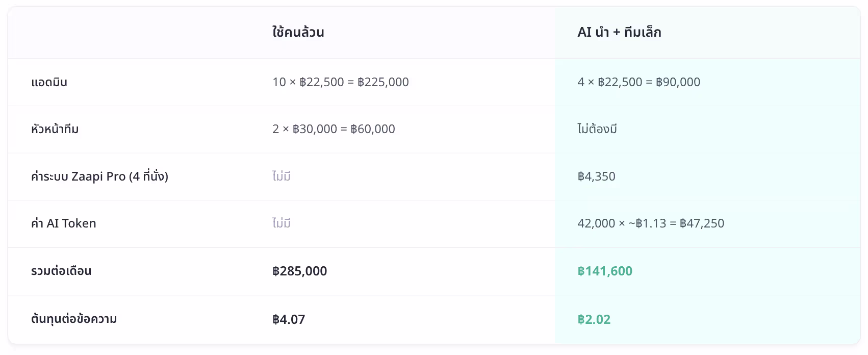Click the green ฿141,600 total
Image resolution: width=868 pixels, height=355 pixels.
click(605, 271)
